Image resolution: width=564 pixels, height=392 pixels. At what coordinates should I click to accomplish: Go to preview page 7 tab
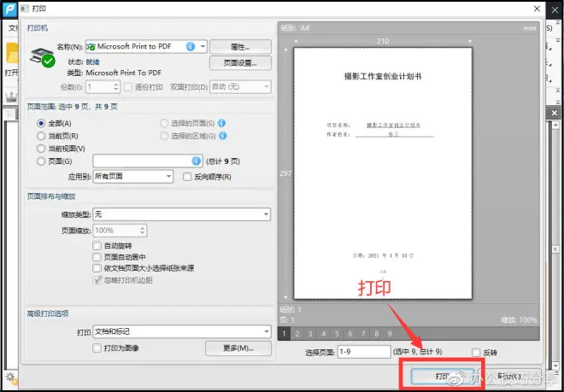[363, 334]
